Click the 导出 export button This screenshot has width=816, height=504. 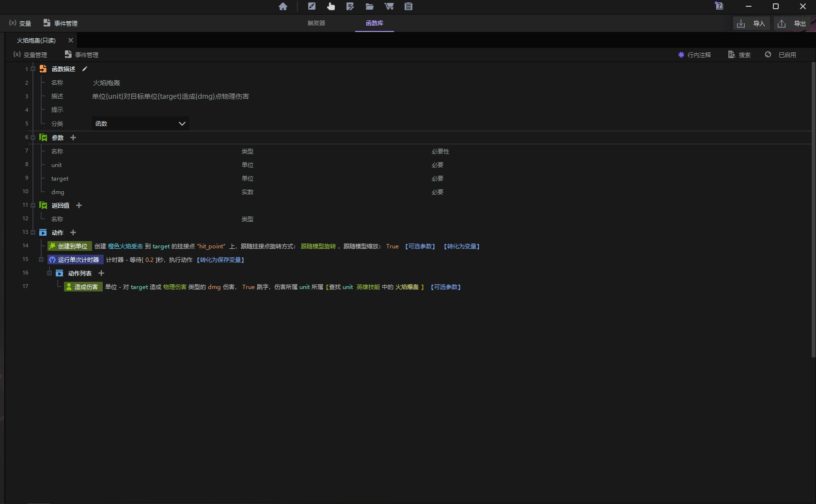[x=792, y=23]
